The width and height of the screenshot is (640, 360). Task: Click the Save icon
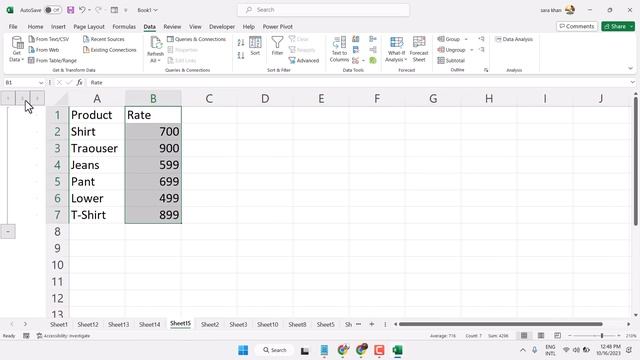[x=71, y=10]
